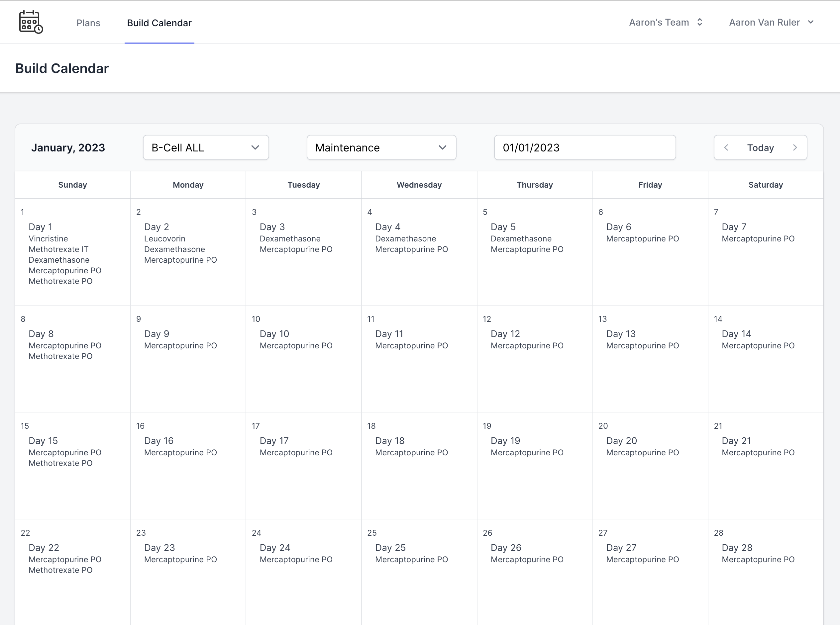Click the Day 28 calendar cell
The width and height of the screenshot is (840, 625).
click(766, 568)
